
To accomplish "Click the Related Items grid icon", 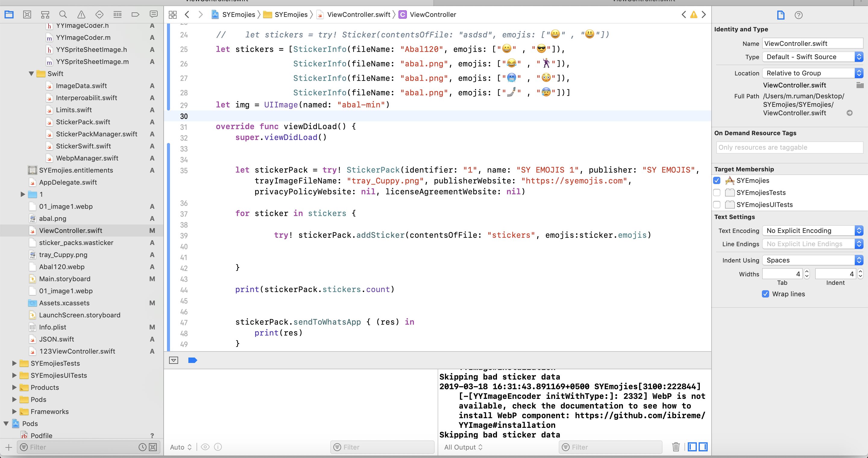I will [x=173, y=14].
